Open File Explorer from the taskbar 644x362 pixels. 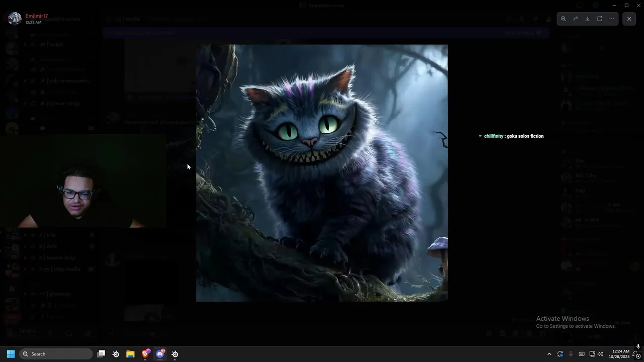130,354
